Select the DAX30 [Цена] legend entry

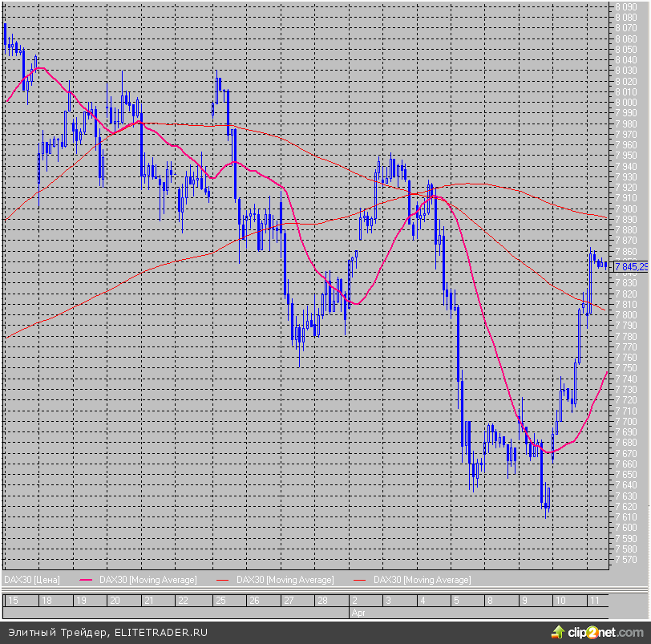(x=30, y=579)
